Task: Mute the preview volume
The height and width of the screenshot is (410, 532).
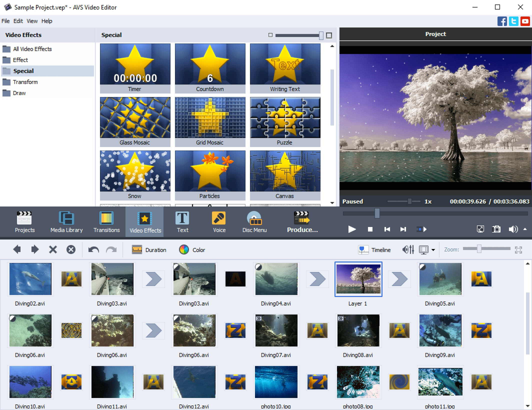Action: click(513, 229)
